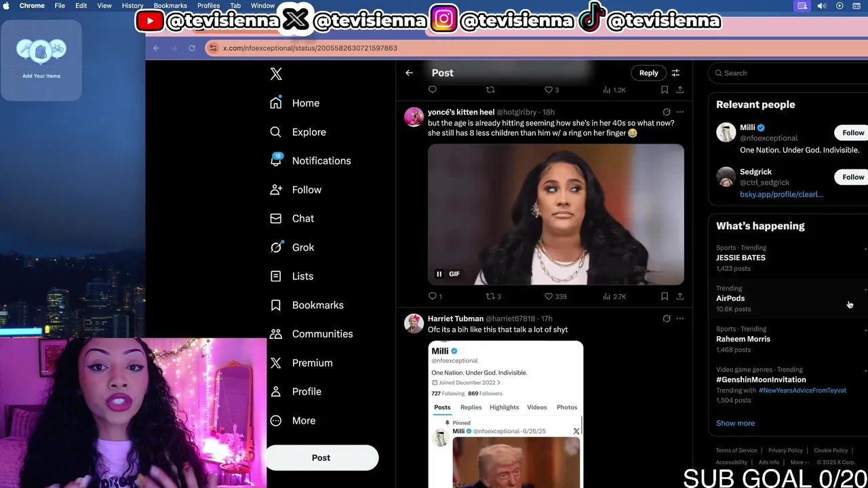Image resolution: width=868 pixels, height=488 pixels.
Task: Open the #GenshinMoonInvitation trend
Action: pyautogui.click(x=761, y=380)
